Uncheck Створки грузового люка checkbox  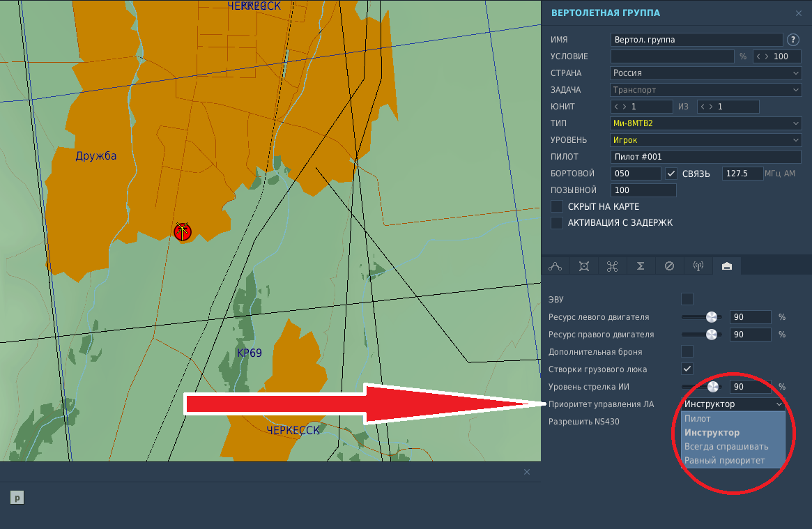(687, 369)
